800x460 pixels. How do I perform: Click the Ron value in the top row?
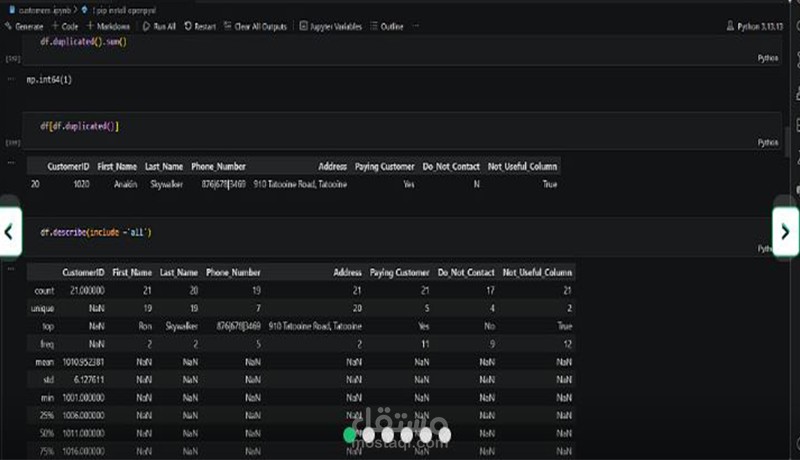[145, 326]
